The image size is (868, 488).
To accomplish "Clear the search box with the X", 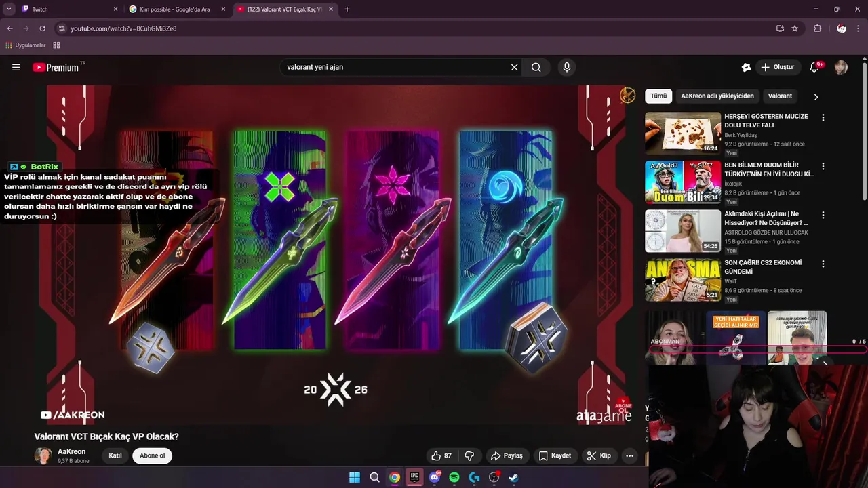I will point(514,67).
